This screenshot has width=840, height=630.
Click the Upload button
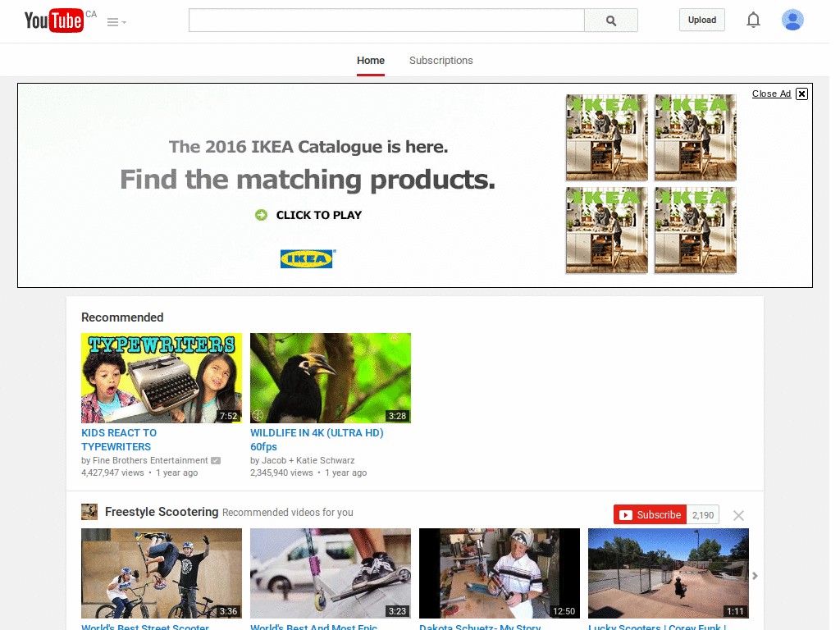point(702,20)
